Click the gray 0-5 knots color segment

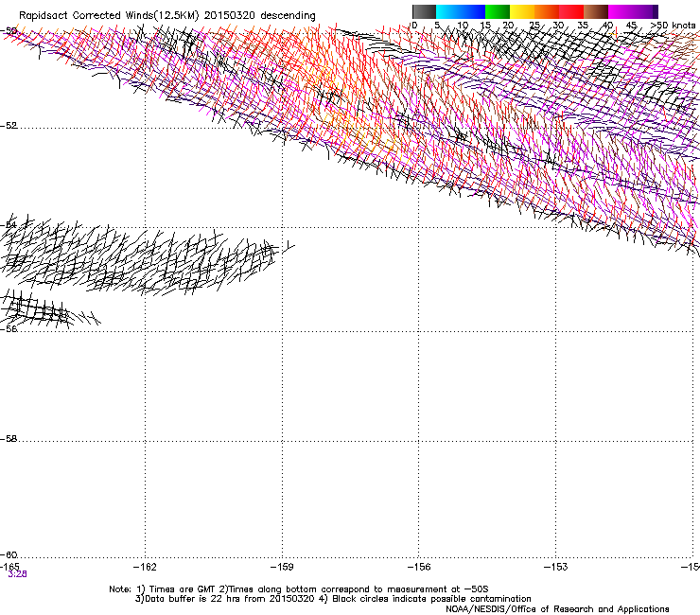pos(424,11)
